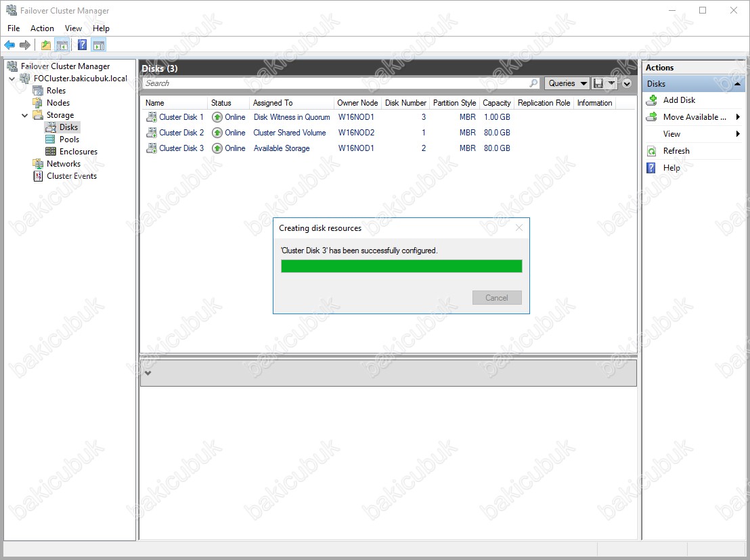Select the FOCluster.bakicubuk.local cluster node
The image size is (750, 560).
pyautogui.click(x=81, y=79)
